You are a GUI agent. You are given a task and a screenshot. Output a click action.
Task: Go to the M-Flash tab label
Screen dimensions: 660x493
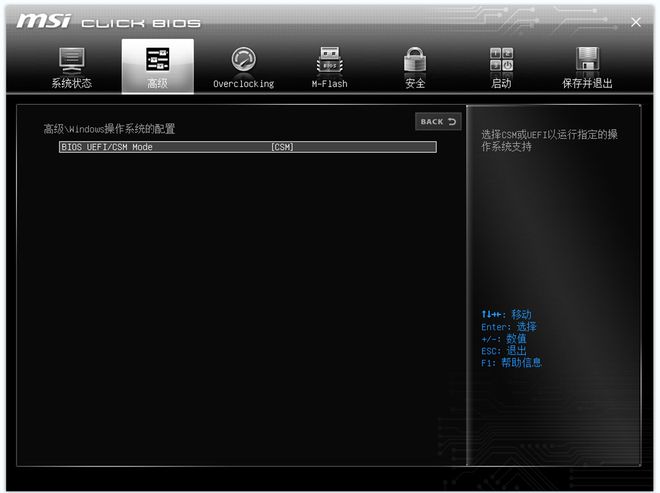coord(329,84)
